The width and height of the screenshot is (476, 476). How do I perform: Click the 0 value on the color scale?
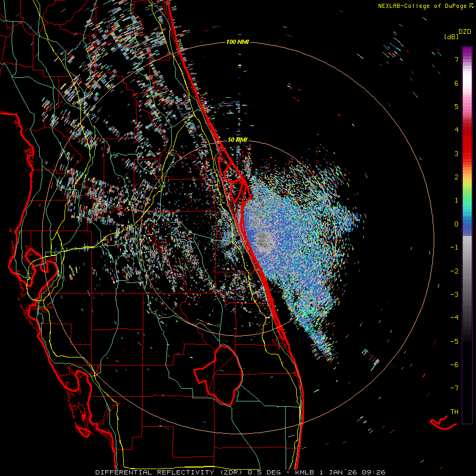click(456, 224)
